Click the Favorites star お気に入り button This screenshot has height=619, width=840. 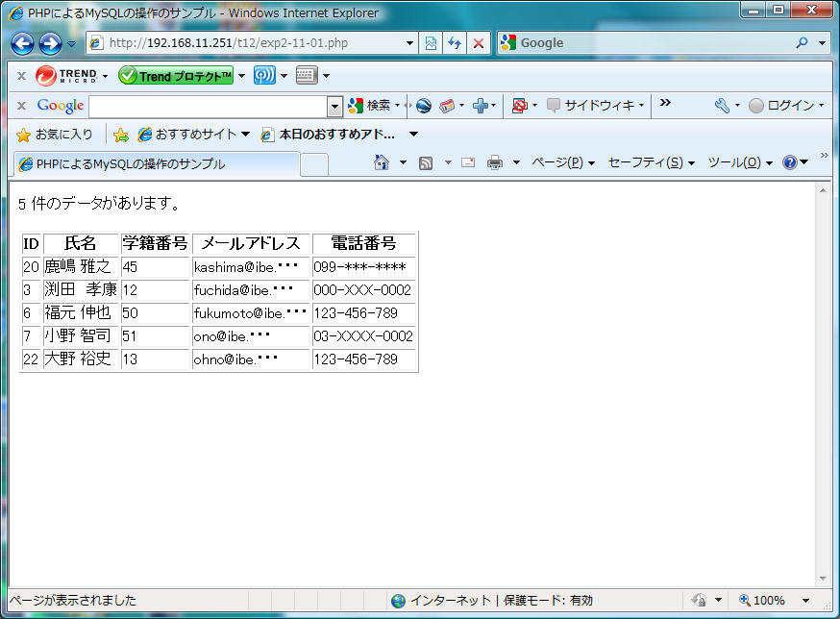point(55,135)
